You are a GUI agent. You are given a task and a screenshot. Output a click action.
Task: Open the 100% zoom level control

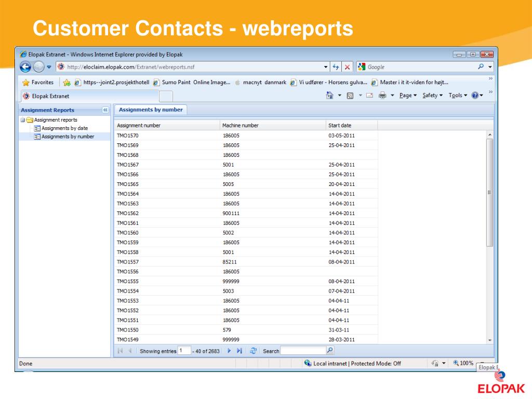click(463, 363)
